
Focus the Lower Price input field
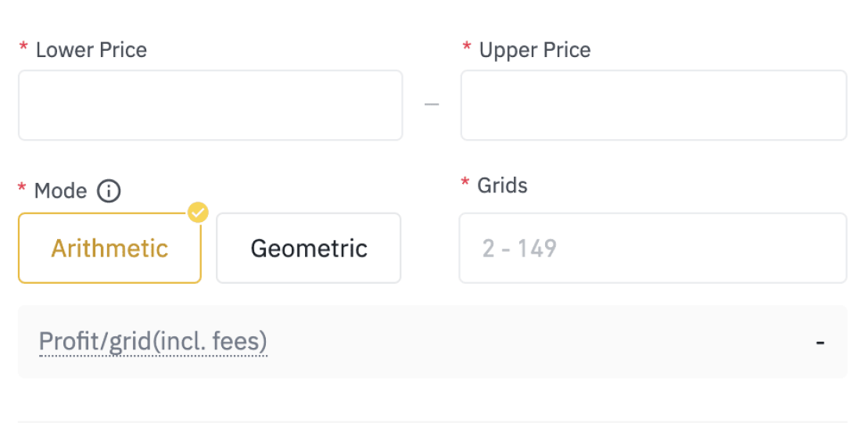pyautogui.click(x=210, y=106)
